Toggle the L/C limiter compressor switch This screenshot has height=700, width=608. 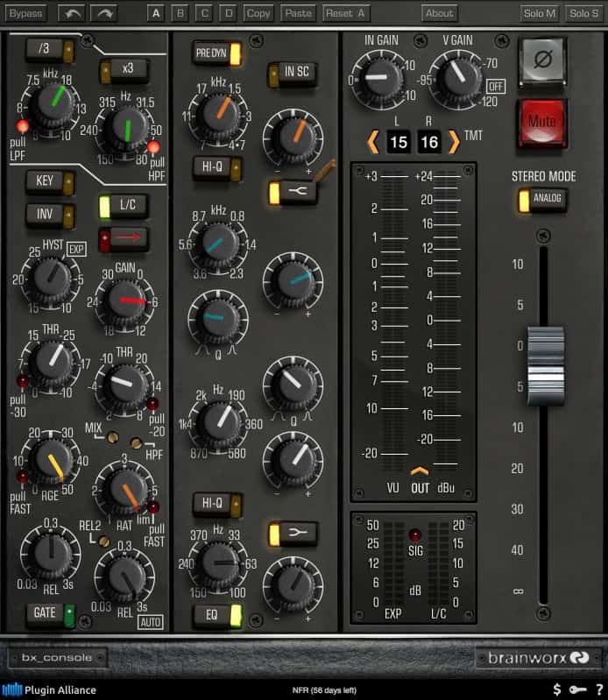pos(123,206)
